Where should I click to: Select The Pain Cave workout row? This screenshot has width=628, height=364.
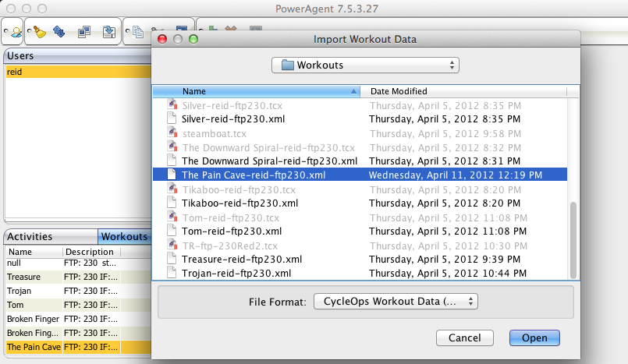pos(78,347)
